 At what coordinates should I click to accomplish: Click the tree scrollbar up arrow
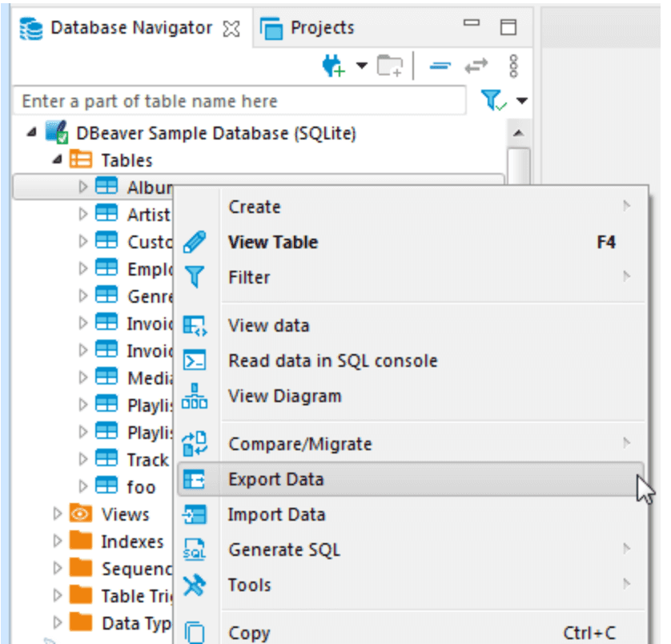click(x=519, y=133)
